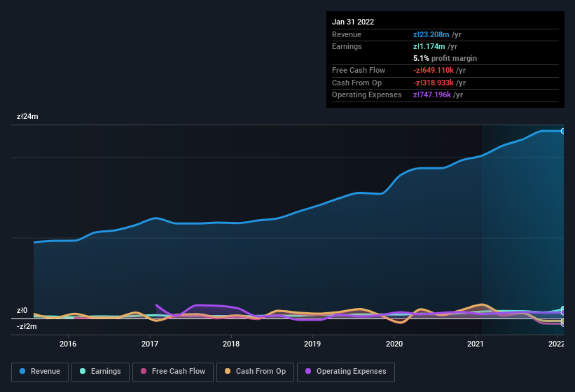Click the Free Cash Flow label in tooltip
Screen dimensions: 575x392
359,70
